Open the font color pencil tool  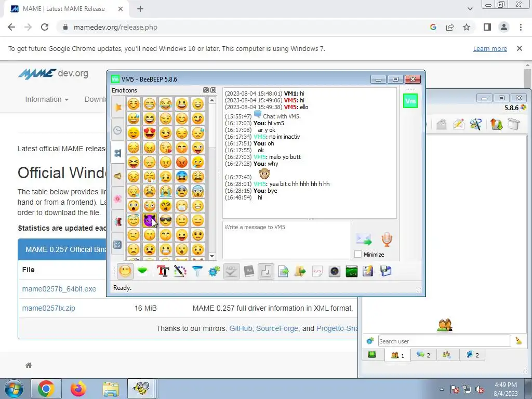tap(180, 271)
